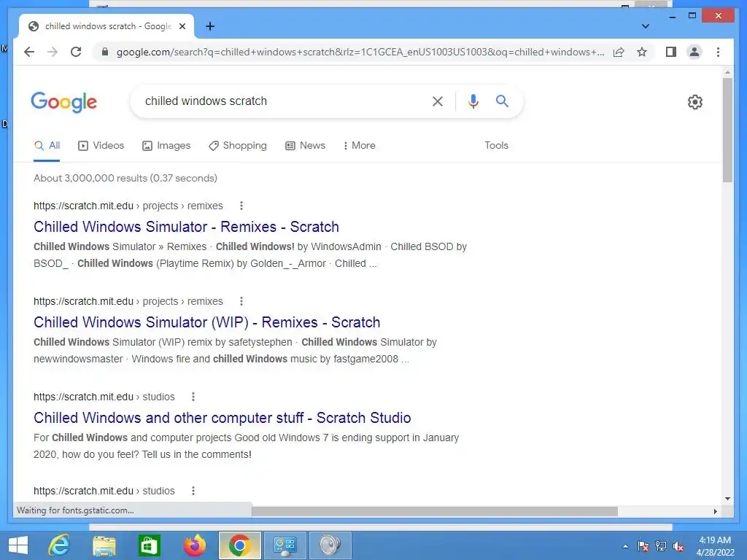
Task: Open Google quick settings gear
Action: [695, 102]
